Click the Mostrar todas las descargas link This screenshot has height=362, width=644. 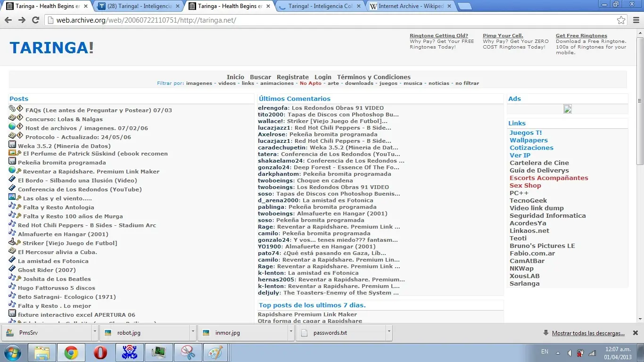588,333
